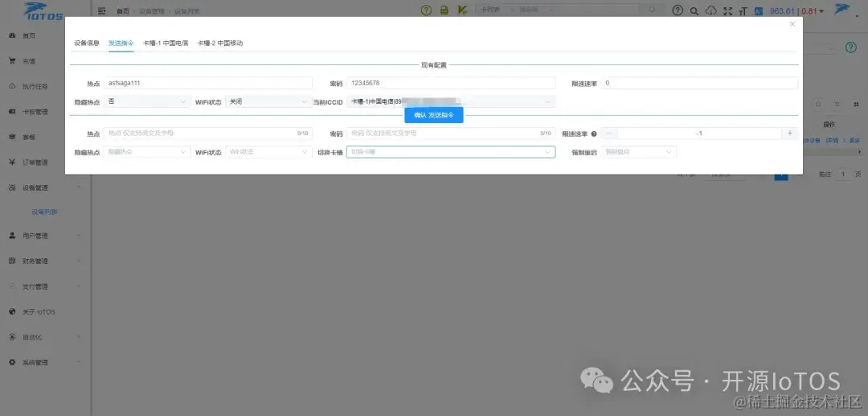868x416 pixels.
Task: Increase 限速速率 with the plus button
Action: [x=790, y=134]
